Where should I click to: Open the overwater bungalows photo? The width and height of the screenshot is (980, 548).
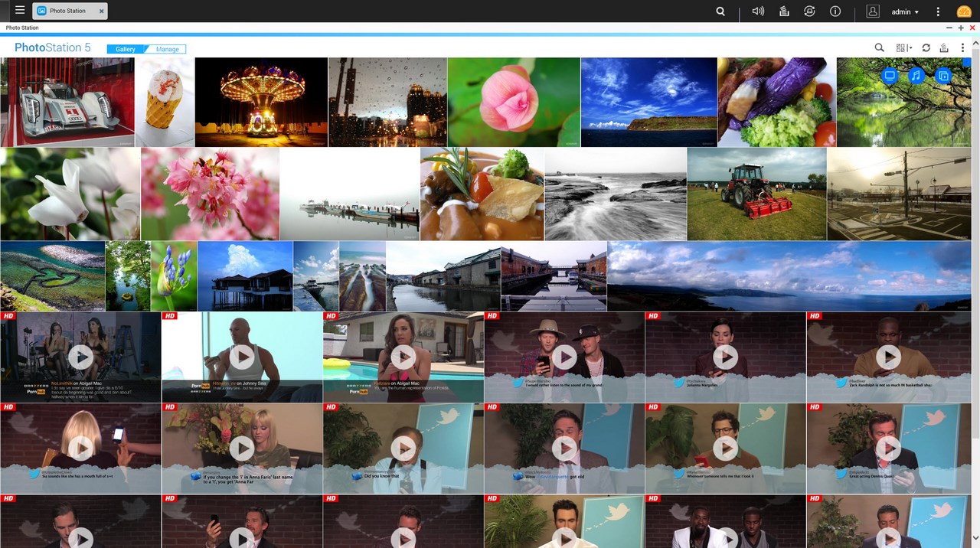click(246, 276)
